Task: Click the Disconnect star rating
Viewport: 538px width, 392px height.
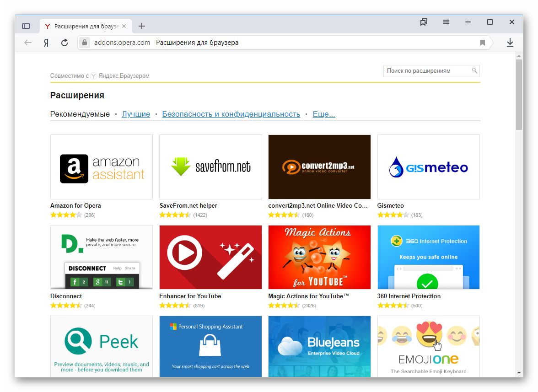Action: (x=66, y=306)
